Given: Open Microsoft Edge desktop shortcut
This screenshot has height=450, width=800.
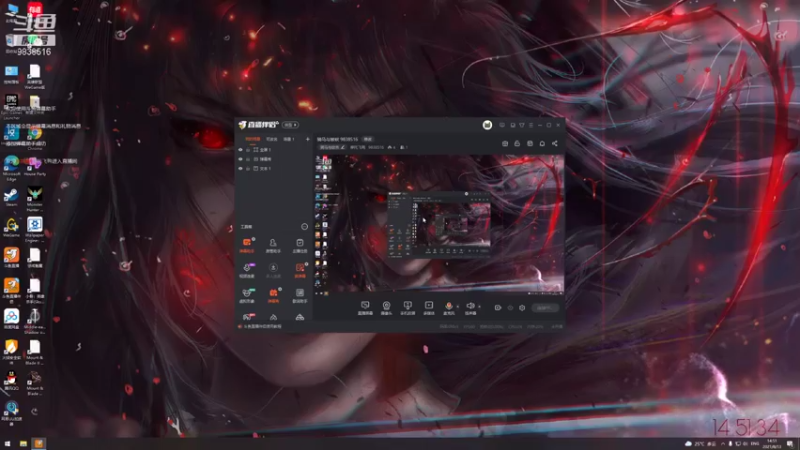Looking at the screenshot, I should tap(11, 168).
